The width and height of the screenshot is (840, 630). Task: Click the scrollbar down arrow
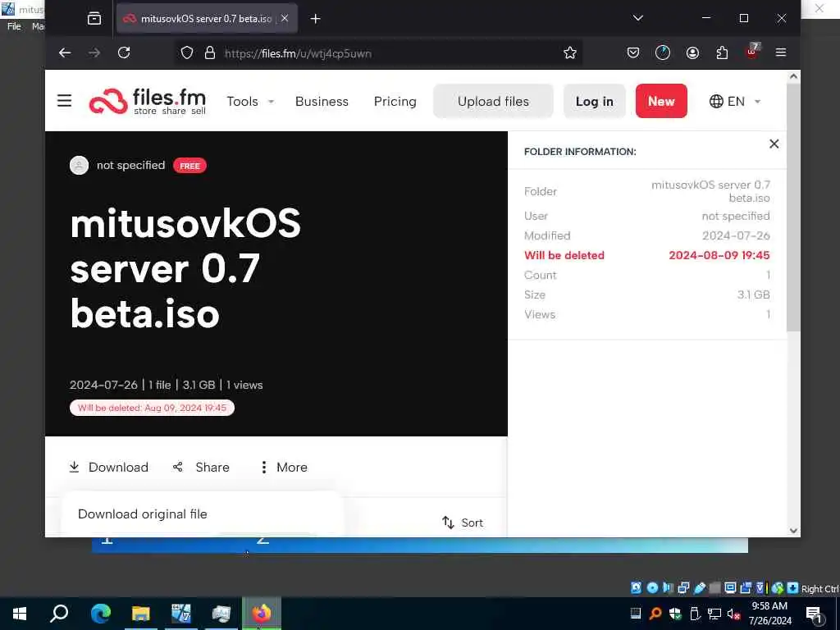click(x=793, y=531)
